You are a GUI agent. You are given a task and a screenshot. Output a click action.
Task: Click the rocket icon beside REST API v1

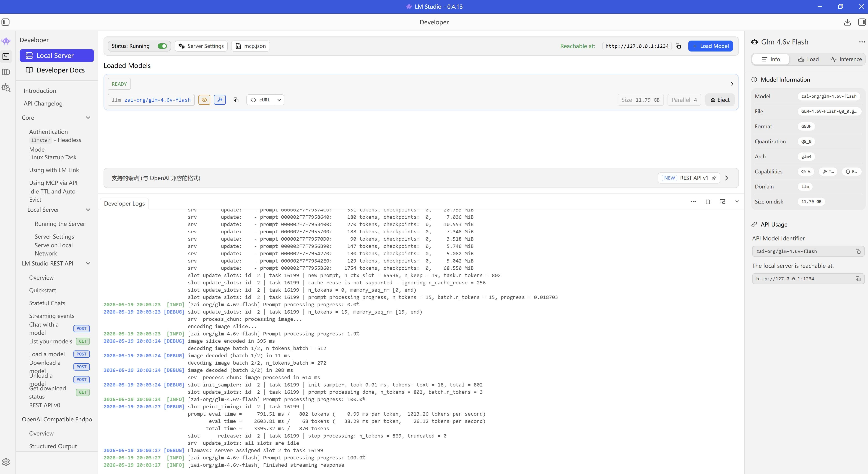pos(714,178)
